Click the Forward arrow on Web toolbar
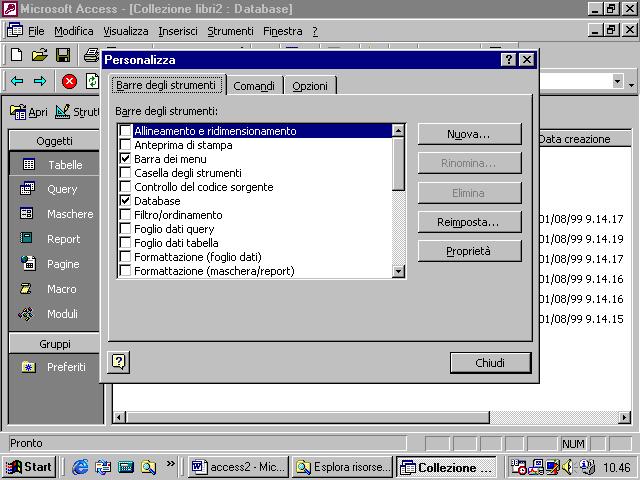Screen dimensions: 640x480 [40, 81]
